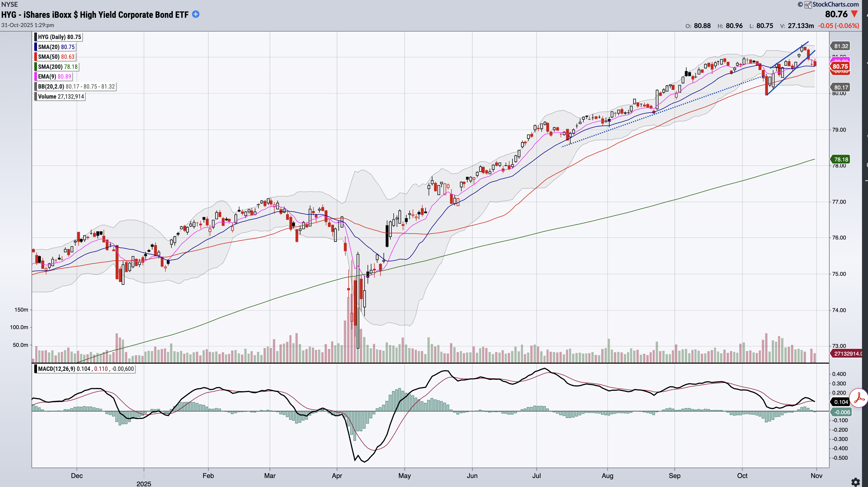Click the Adobe Acrobat PDF floating icon

pyautogui.click(x=859, y=398)
